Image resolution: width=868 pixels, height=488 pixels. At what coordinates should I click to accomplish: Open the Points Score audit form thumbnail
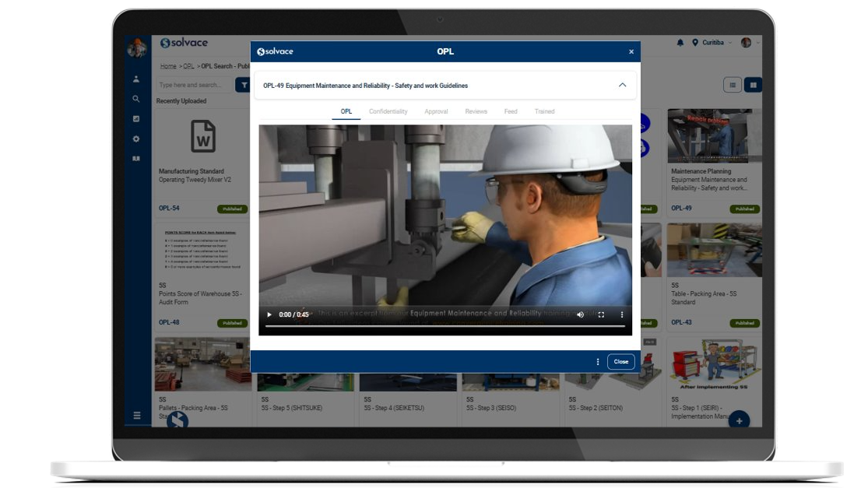pos(202,251)
